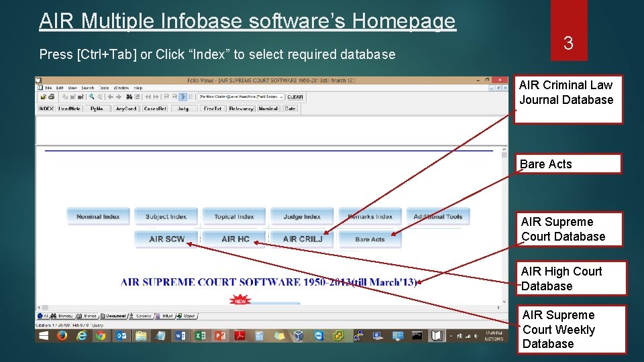Viewport: 644px width, 362px height.
Task: Open the Bare Acts database button
Action: click(370, 239)
